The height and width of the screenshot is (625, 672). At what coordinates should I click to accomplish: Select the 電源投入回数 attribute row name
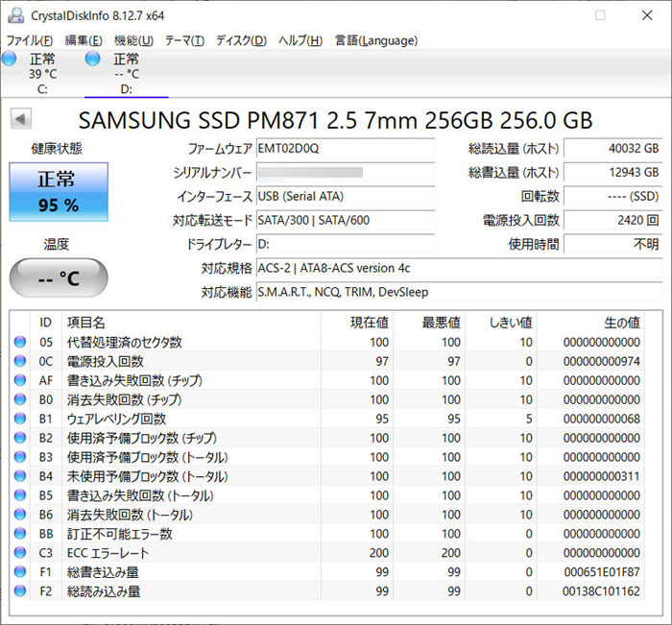(x=105, y=361)
